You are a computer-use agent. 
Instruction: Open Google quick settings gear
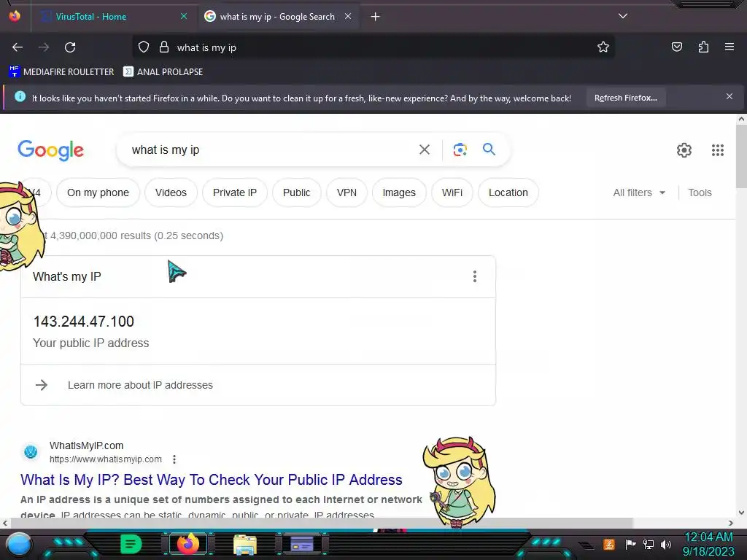(684, 150)
